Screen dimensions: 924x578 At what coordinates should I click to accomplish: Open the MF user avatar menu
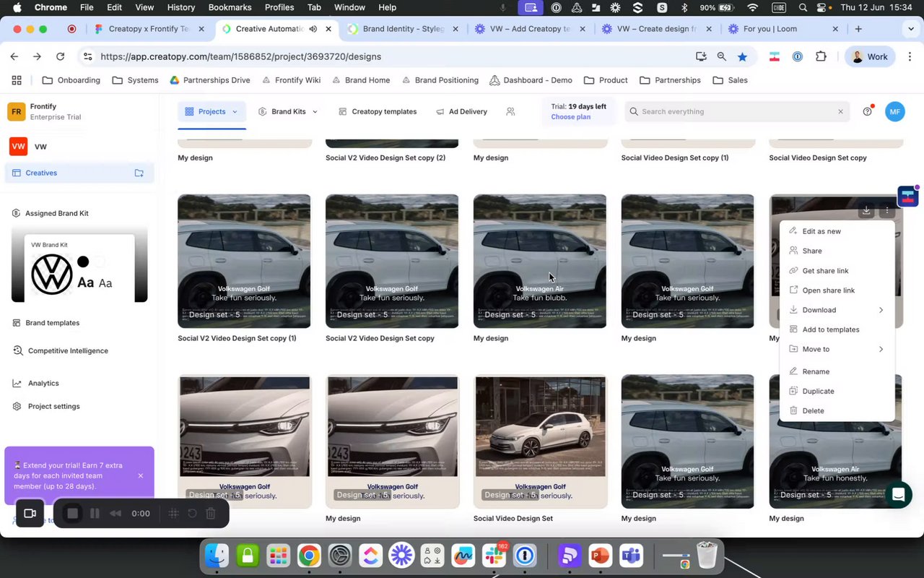(x=894, y=111)
